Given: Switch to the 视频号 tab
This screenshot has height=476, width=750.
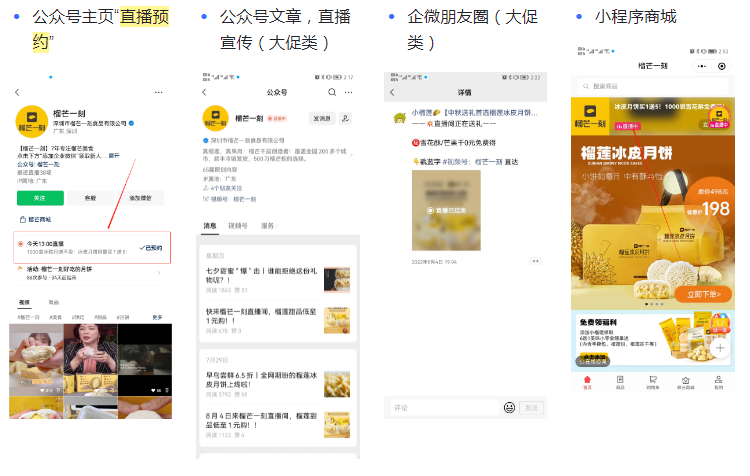Looking at the screenshot, I should click(238, 226).
